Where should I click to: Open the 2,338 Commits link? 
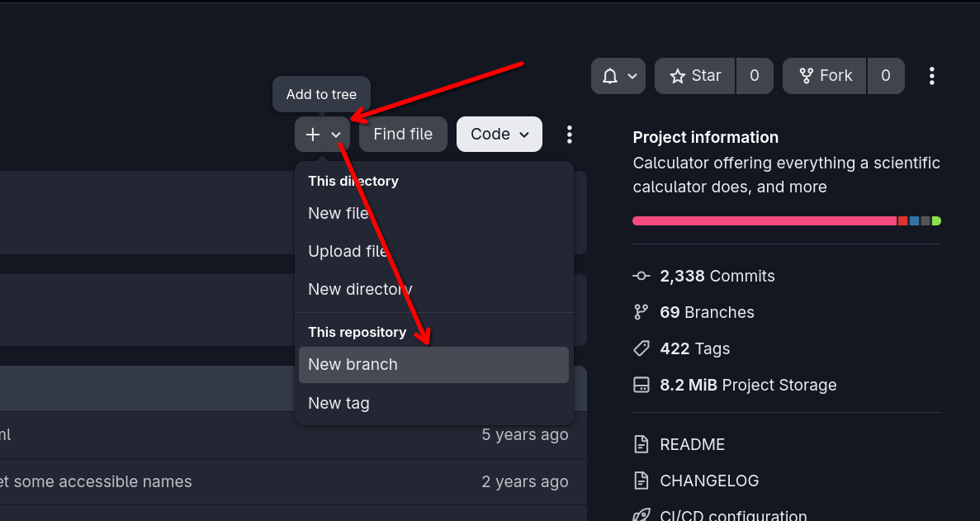click(717, 276)
